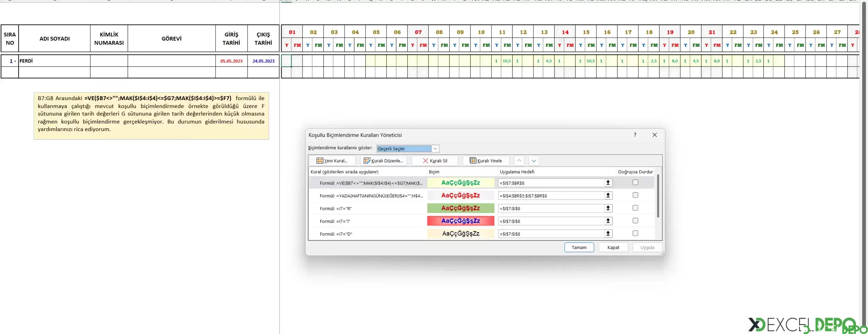Click the Biçim column header
The image size is (868, 334).
point(434,172)
